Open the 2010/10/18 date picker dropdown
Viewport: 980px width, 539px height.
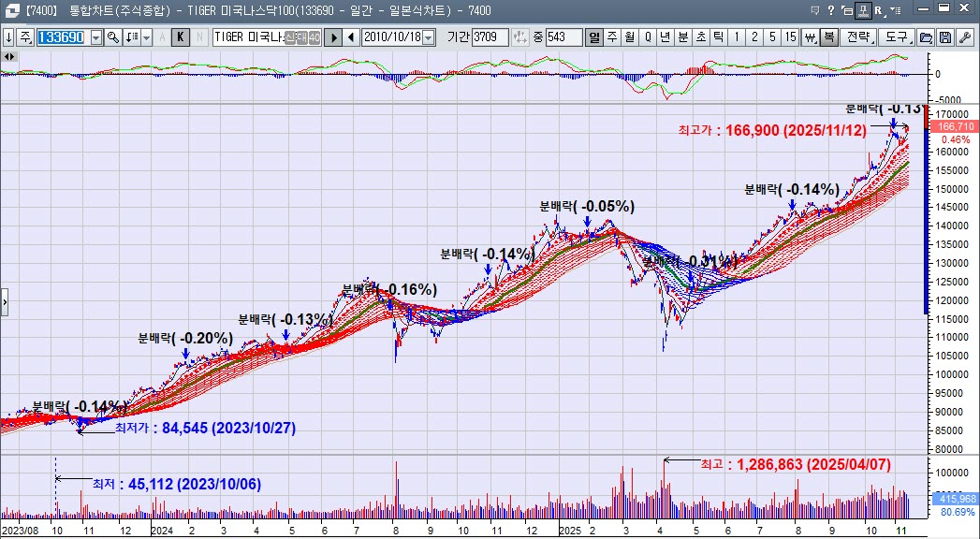click(x=429, y=37)
